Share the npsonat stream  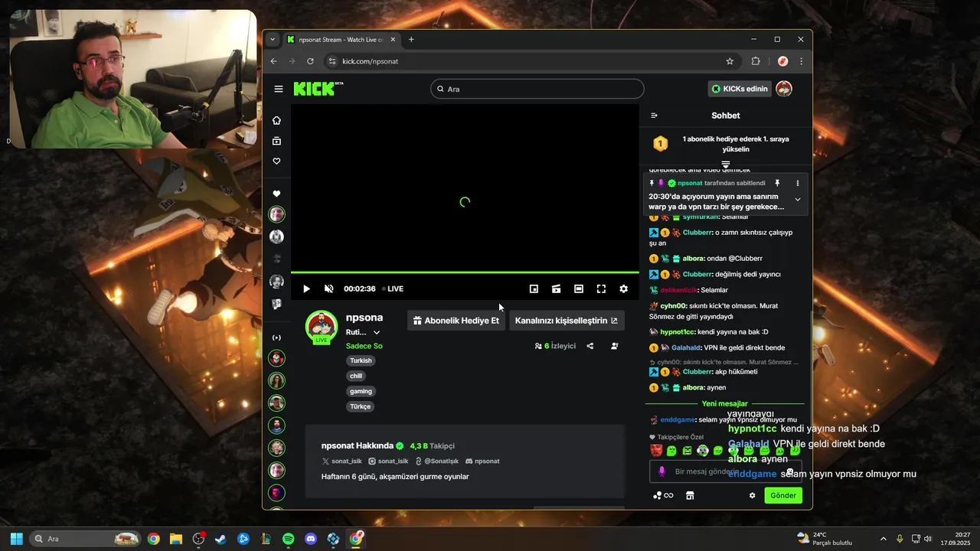tap(590, 346)
